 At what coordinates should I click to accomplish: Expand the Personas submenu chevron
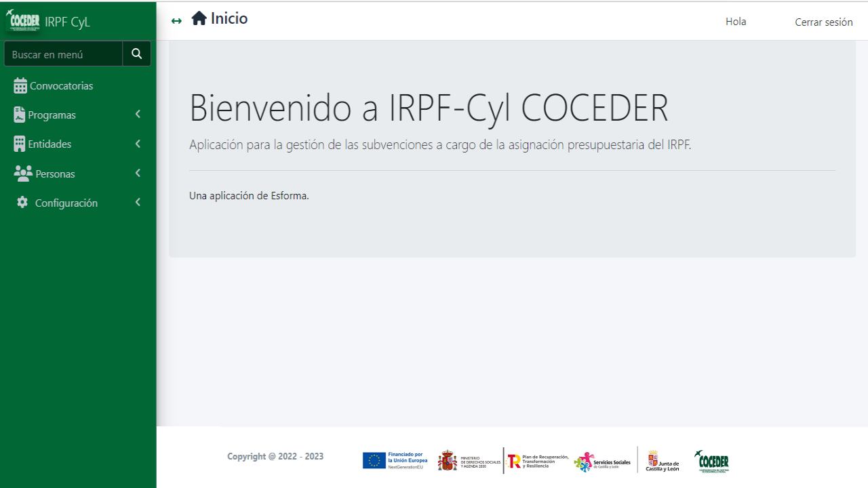(138, 173)
